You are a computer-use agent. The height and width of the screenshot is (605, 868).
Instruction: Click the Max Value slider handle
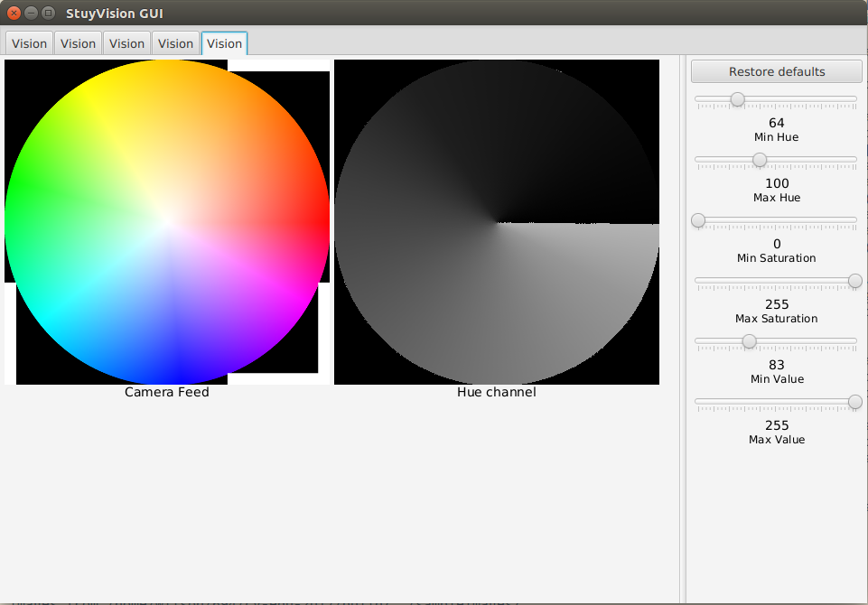click(x=854, y=402)
